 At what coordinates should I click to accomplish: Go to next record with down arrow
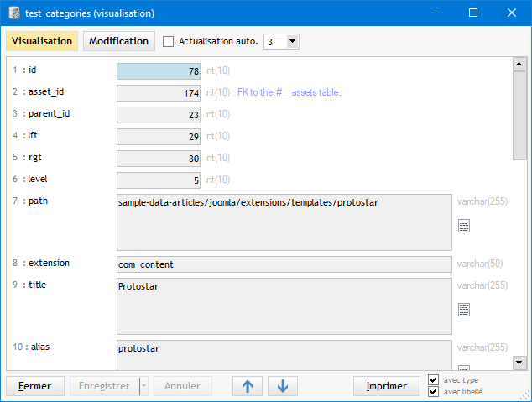(283, 386)
